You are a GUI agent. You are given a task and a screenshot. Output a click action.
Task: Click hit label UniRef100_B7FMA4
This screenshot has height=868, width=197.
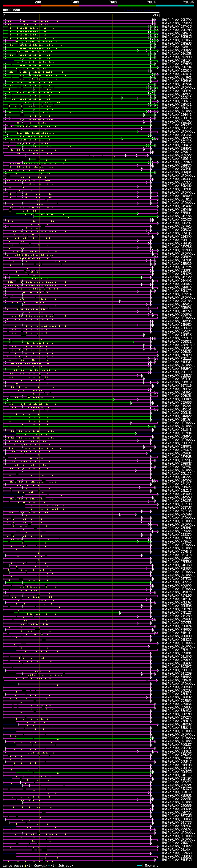click(177, 213)
